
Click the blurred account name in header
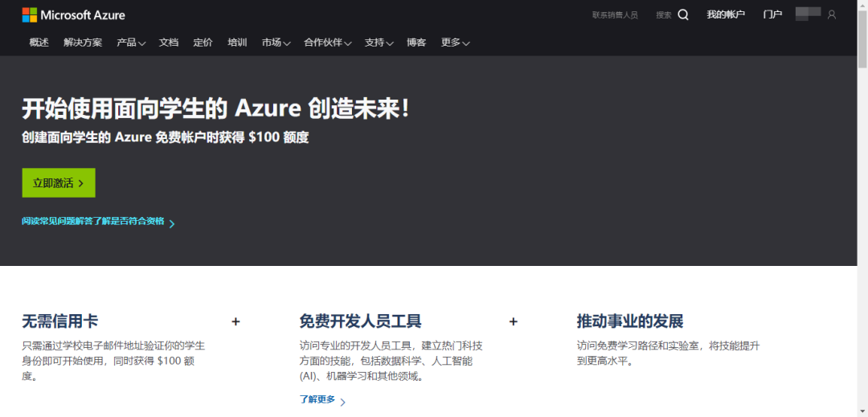(x=808, y=14)
